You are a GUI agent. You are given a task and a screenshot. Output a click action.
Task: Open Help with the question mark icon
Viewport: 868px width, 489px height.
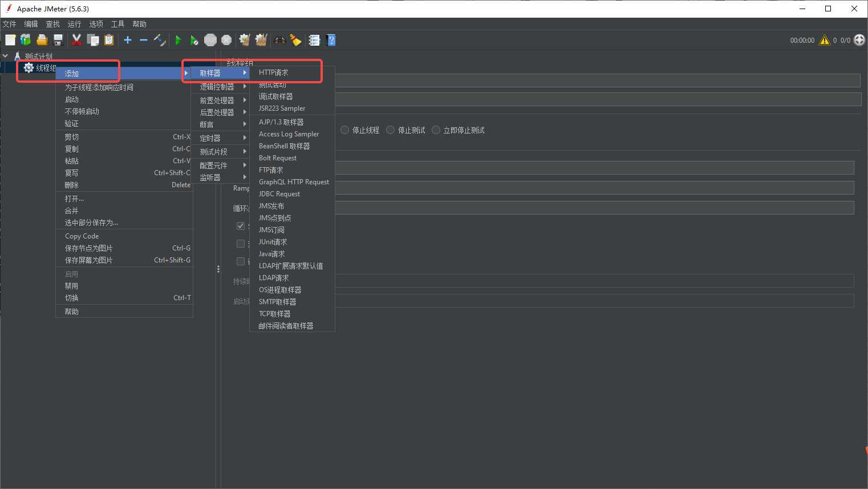[331, 40]
